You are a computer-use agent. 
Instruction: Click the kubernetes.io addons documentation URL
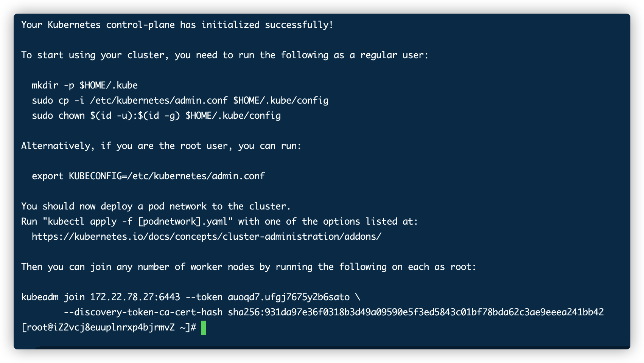point(207,237)
